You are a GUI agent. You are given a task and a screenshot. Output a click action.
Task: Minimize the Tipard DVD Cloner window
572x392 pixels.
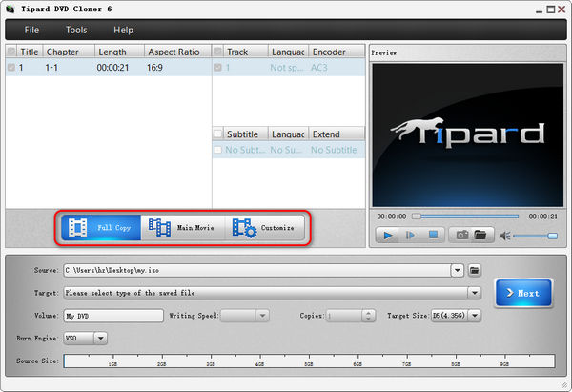click(540, 10)
